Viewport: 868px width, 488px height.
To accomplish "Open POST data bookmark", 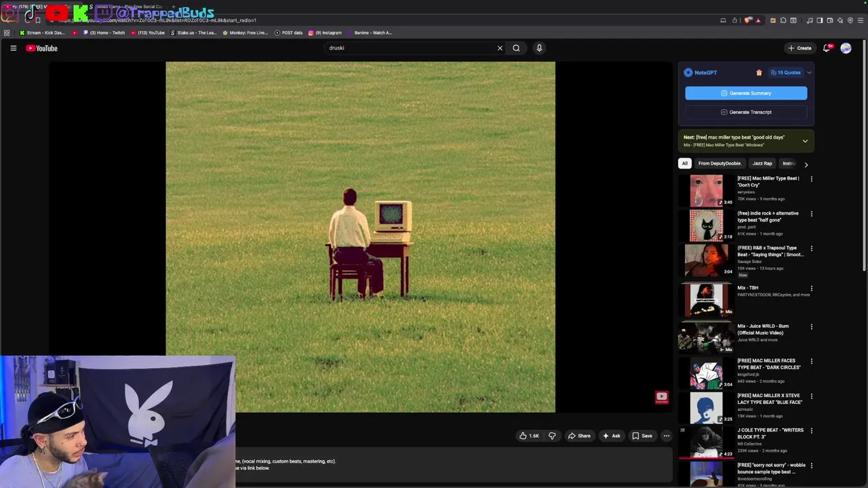I will [x=288, y=33].
